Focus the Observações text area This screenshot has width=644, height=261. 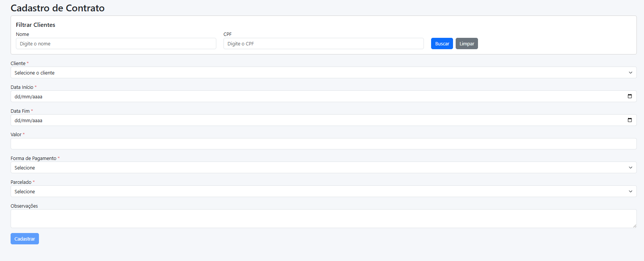pos(323,219)
